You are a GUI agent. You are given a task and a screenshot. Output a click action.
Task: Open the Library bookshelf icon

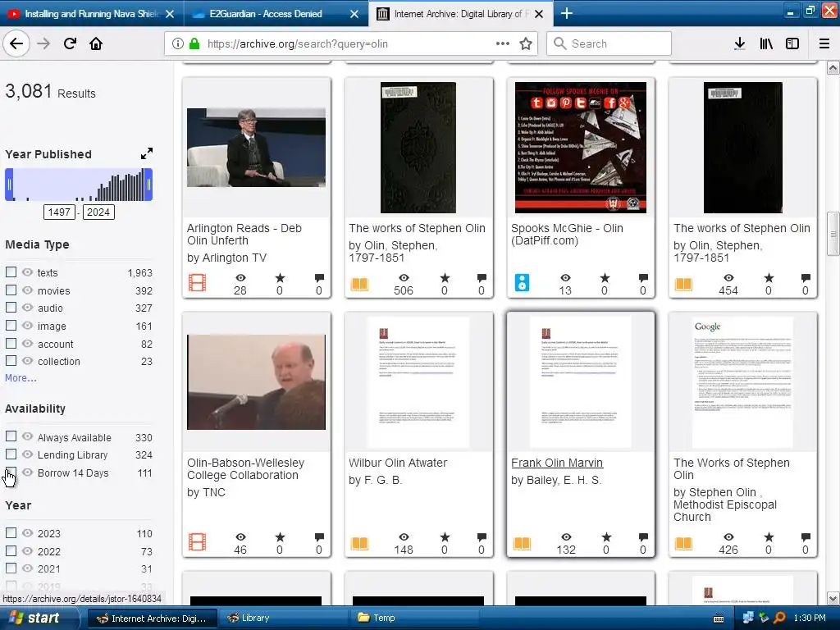tap(766, 43)
